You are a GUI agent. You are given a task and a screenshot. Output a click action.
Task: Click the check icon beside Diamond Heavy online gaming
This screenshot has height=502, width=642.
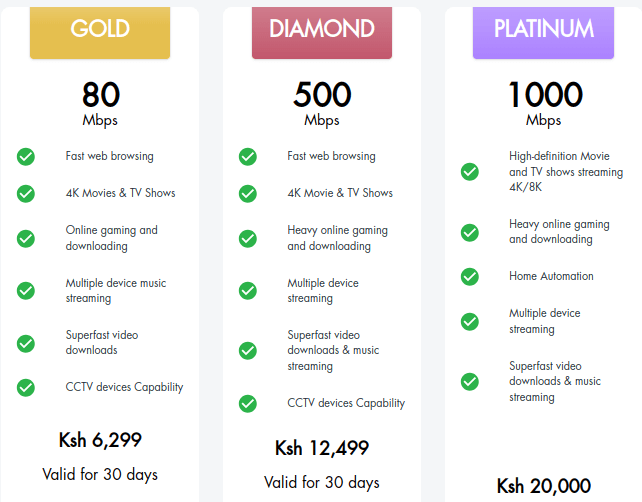click(x=248, y=239)
